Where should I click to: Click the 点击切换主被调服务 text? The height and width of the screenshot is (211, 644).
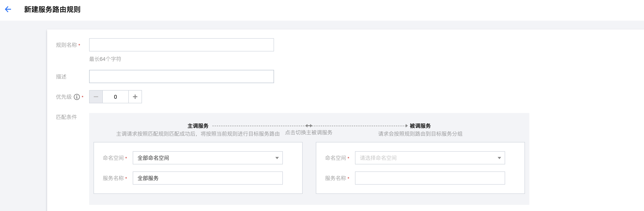click(x=309, y=133)
